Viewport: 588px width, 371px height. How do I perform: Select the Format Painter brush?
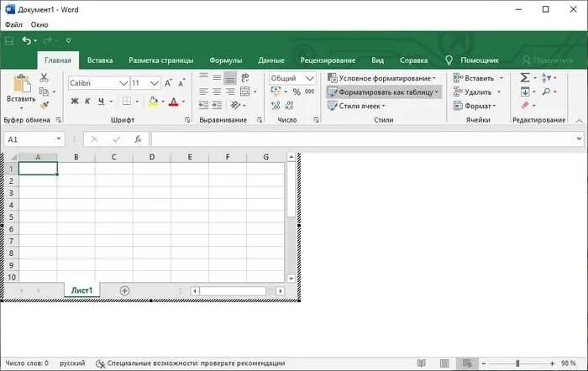45,105
